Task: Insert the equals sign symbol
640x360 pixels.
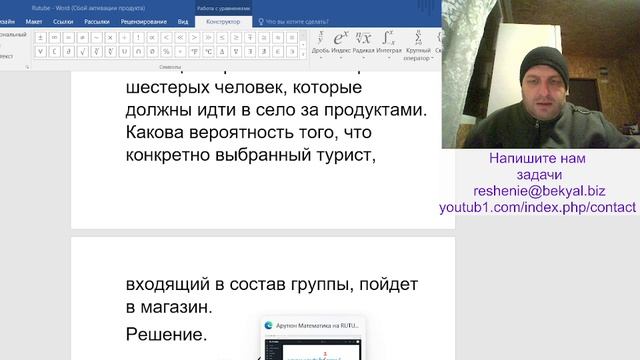Action: pyautogui.click(x=69, y=38)
